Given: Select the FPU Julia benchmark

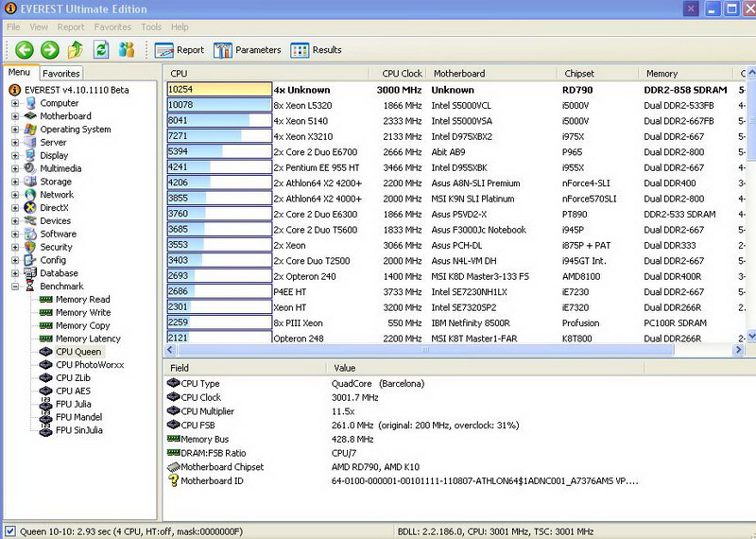Looking at the screenshot, I should 74,404.
